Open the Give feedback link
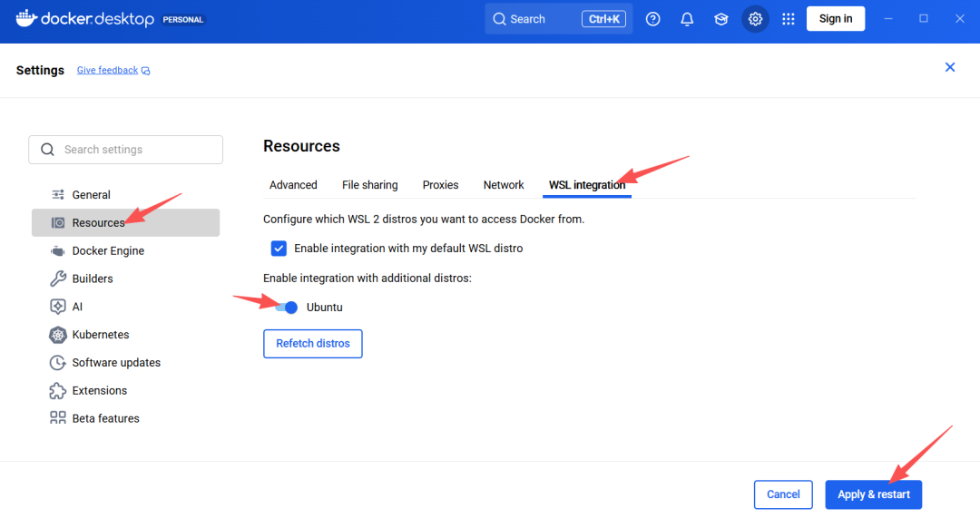980x528 pixels. pos(107,70)
